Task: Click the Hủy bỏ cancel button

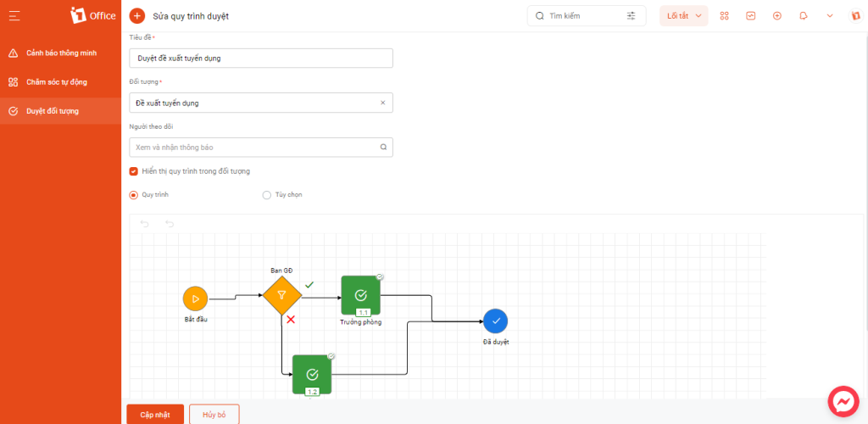Action: click(x=214, y=415)
